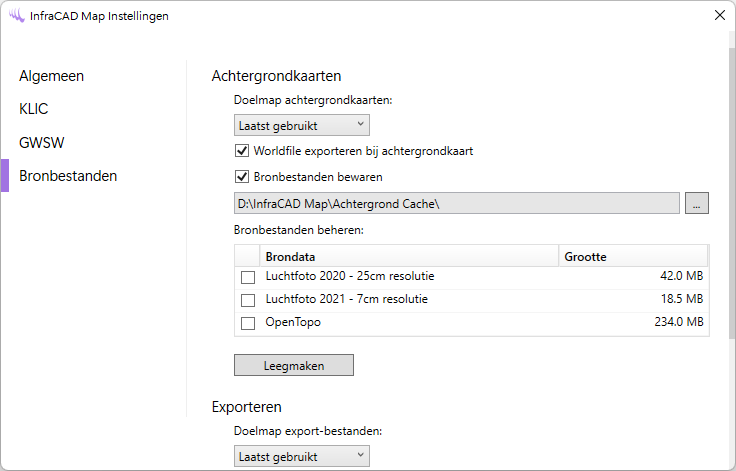Select the Bronbestanden section
Screen dimensions: 736x471
68,176
